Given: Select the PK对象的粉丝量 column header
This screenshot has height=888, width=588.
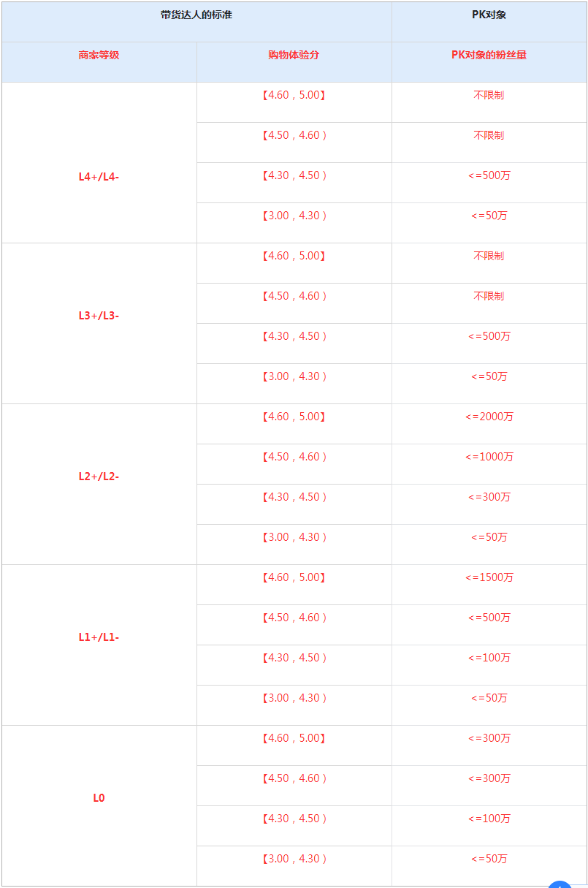Looking at the screenshot, I should coord(489,56).
